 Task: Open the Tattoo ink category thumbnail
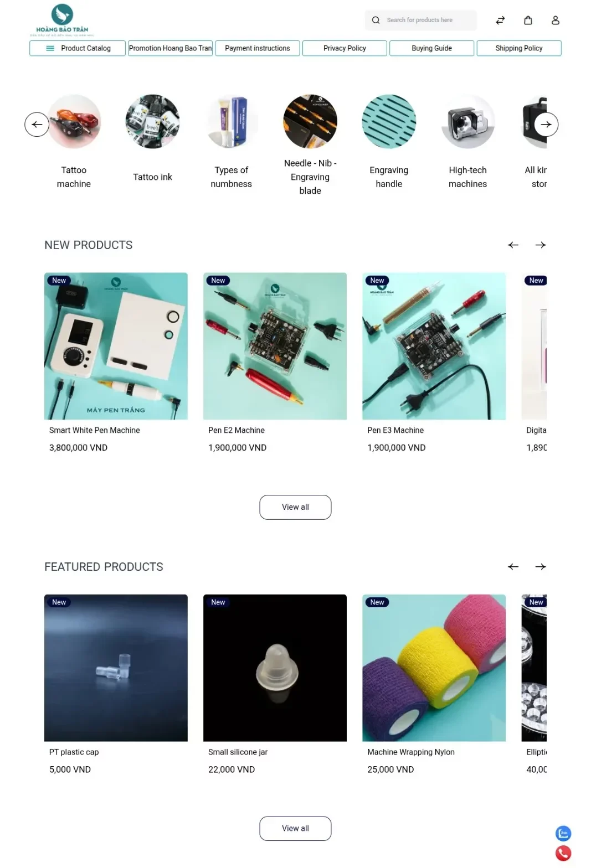point(153,122)
